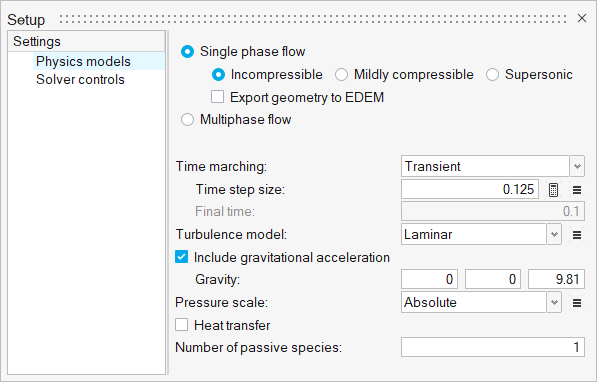Open the time step size calculator icon
The image size is (597, 382).
pyautogui.click(x=553, y=189)
